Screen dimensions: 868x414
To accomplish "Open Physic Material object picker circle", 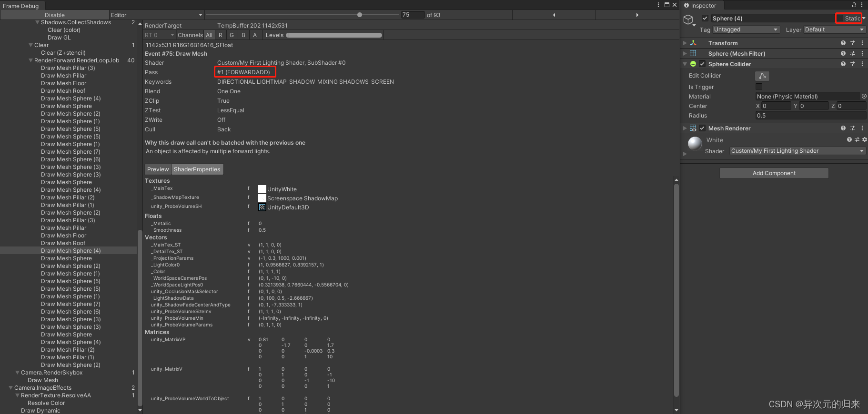I will tap(864, 96).
